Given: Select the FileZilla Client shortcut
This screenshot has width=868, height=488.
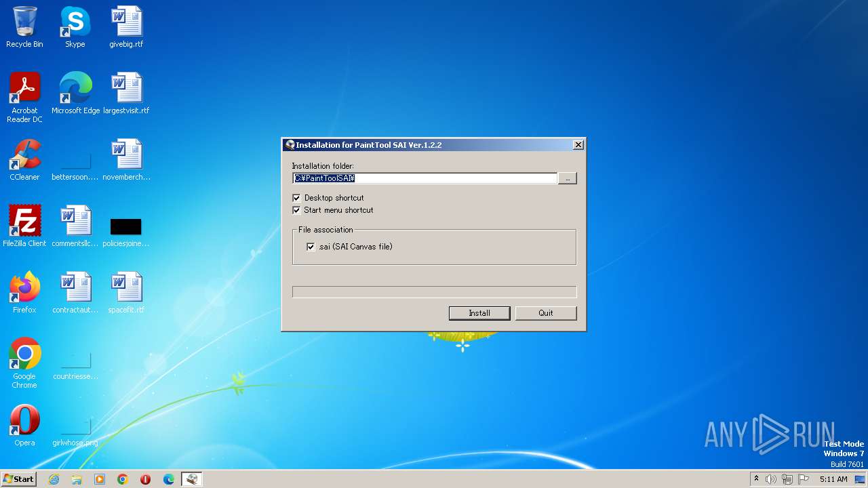Looking at the screenshot, I should (24, 226).
